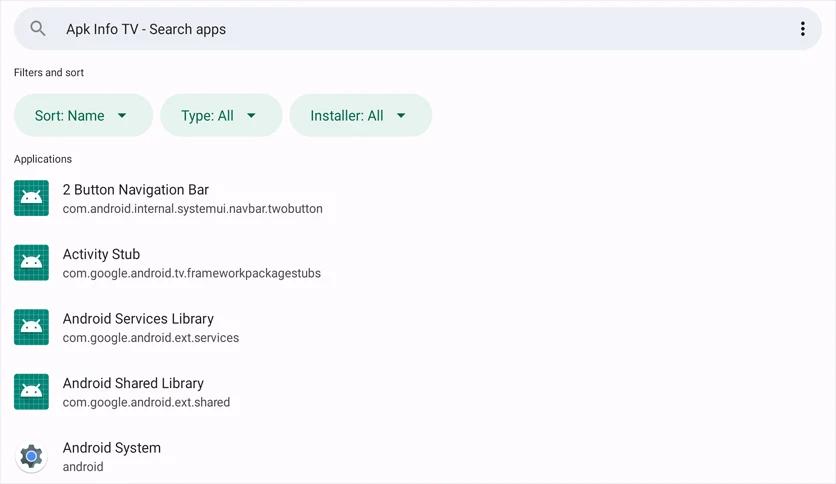Image resolution: width=836 pixels, height=484 pixels.
Task: Open the Installer: All filter dropdown
Action: 360,116
